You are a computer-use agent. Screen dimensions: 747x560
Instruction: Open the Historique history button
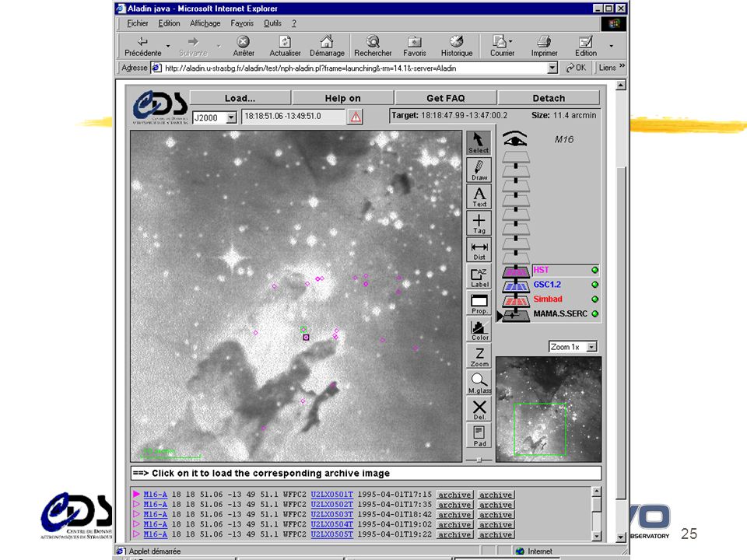457,47
